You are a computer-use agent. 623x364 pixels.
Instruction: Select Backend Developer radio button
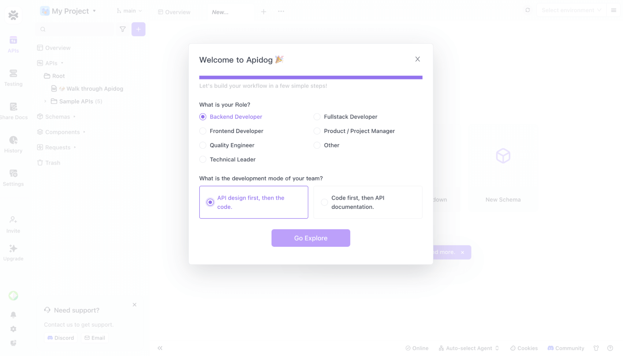point(203,117)
